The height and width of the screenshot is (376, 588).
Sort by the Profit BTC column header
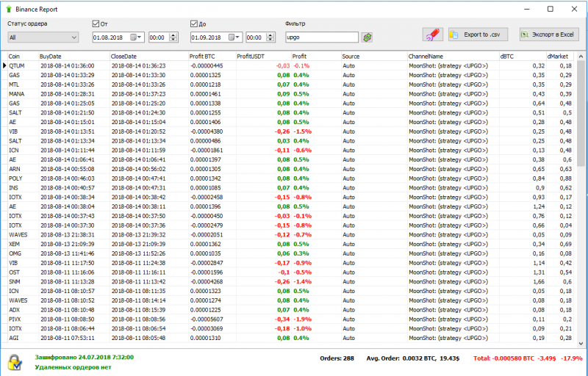pyautogui.click(x=211, y=56)
